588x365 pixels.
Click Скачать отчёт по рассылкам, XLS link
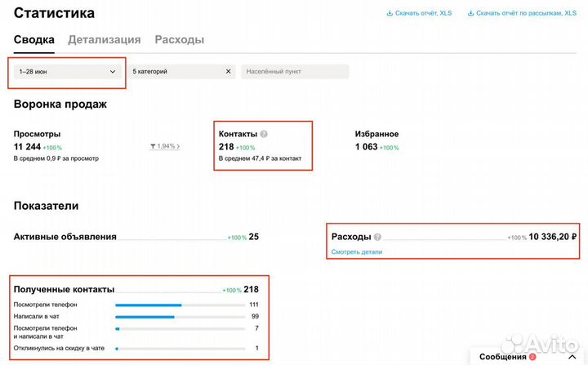(x=526, y=13)
